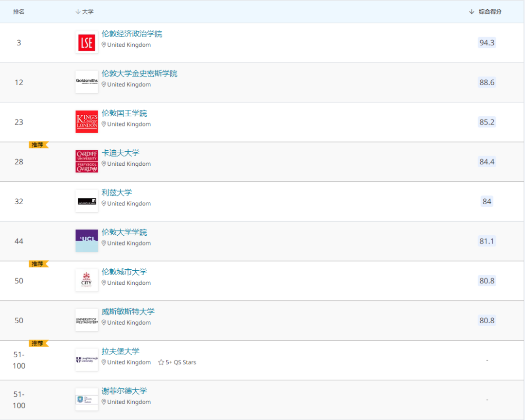Viewport: 525px width, 420px height.
Task: Open the University of Leeds logo
Action: [87, 201]
